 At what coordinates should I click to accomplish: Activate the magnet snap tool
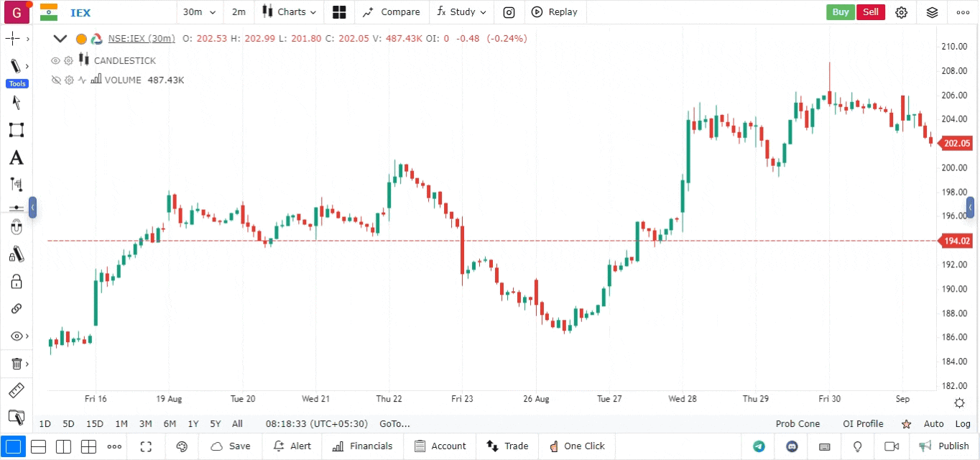tap(16, 228)
